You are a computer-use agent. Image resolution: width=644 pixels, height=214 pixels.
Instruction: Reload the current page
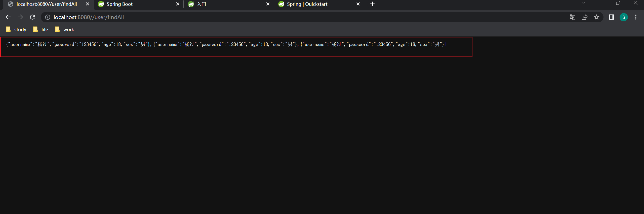coord(32,17)
